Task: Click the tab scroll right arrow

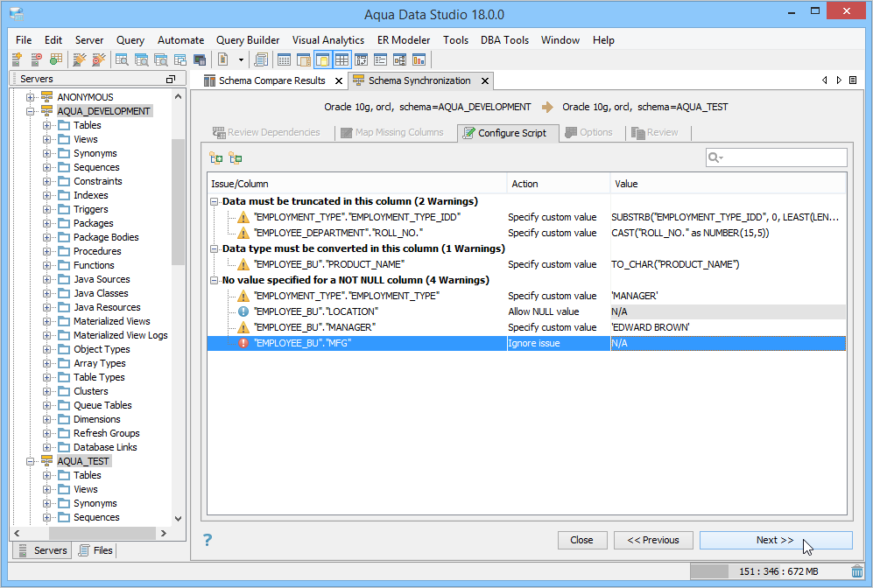Action: [839, 80]
